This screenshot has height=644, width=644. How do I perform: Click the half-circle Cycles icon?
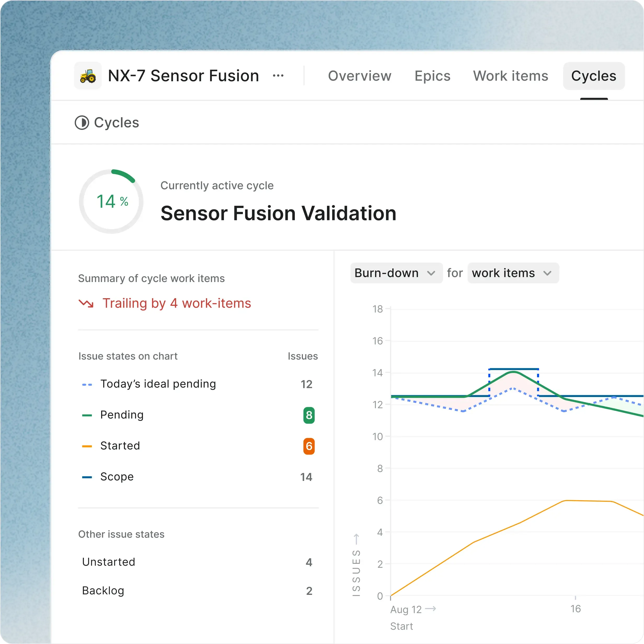pyautogui.click(x=82, y=123)
